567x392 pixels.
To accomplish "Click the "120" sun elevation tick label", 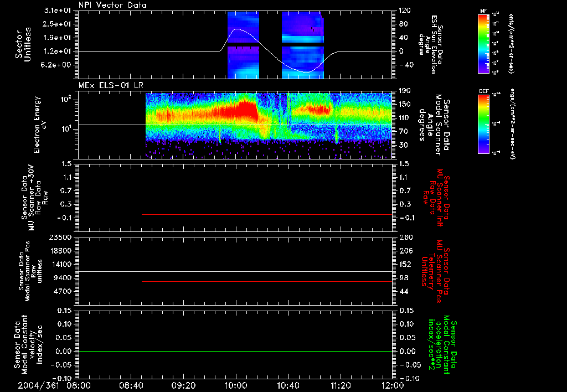I will 405,11.
